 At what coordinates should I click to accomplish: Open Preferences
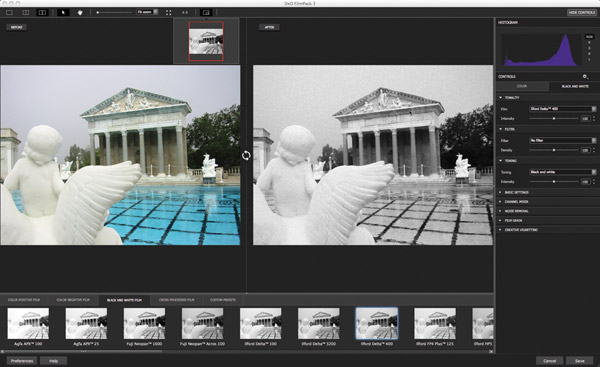coord(22,361)
